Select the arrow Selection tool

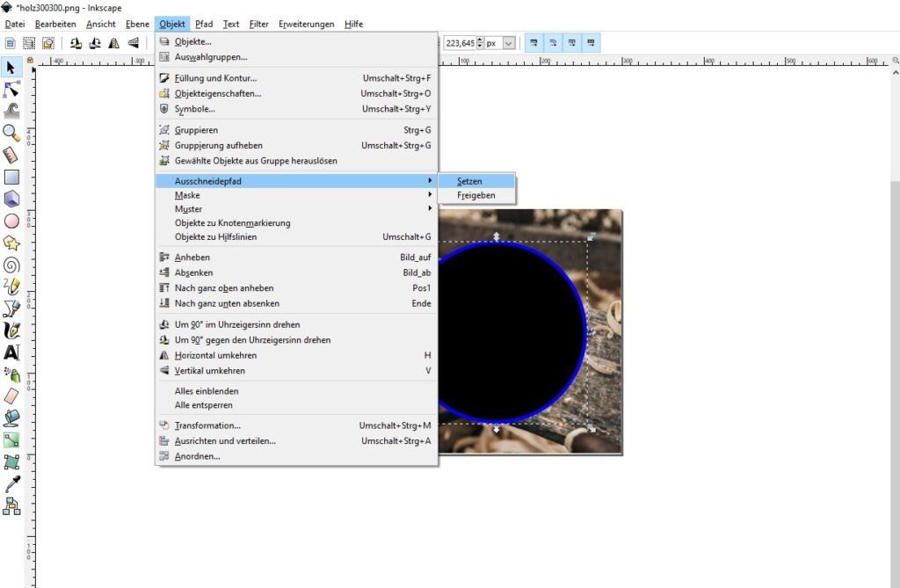(11, 68)
